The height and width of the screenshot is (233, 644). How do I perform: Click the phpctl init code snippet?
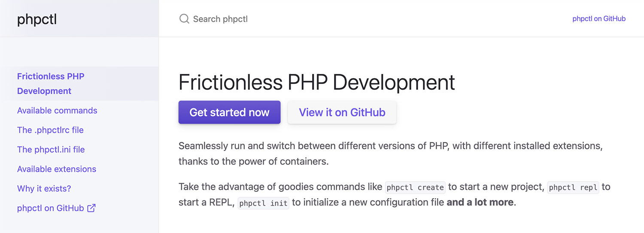click(263, 203)
